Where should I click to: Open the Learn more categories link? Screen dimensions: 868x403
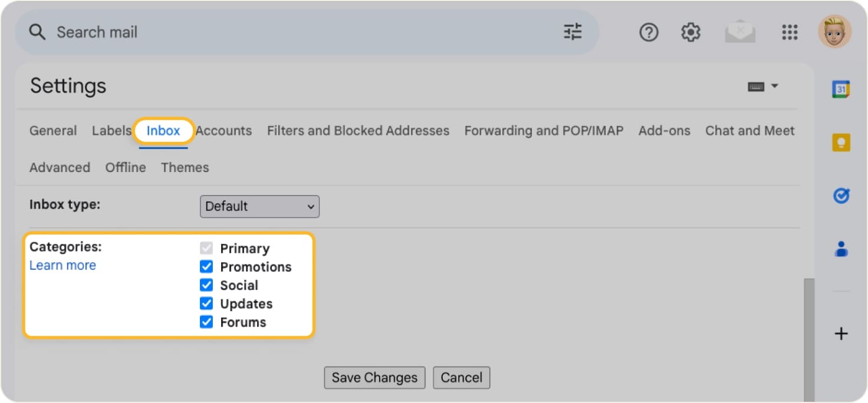pos(63,266)
